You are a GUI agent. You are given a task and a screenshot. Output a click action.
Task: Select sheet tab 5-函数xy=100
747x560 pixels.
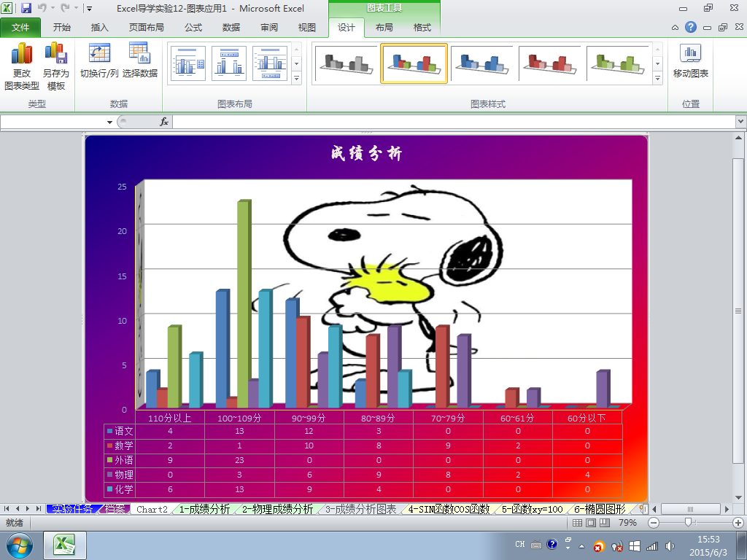[532, 509]
